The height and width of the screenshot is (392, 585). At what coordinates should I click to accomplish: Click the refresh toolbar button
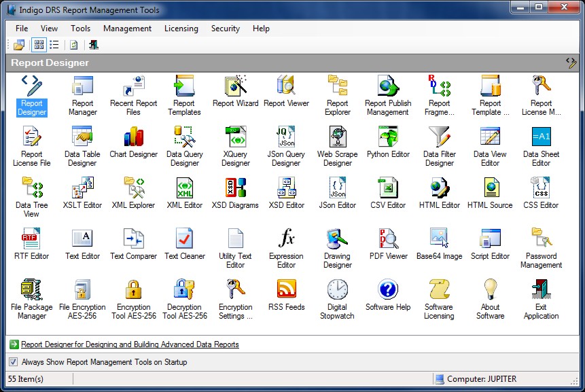coord(73,45)
